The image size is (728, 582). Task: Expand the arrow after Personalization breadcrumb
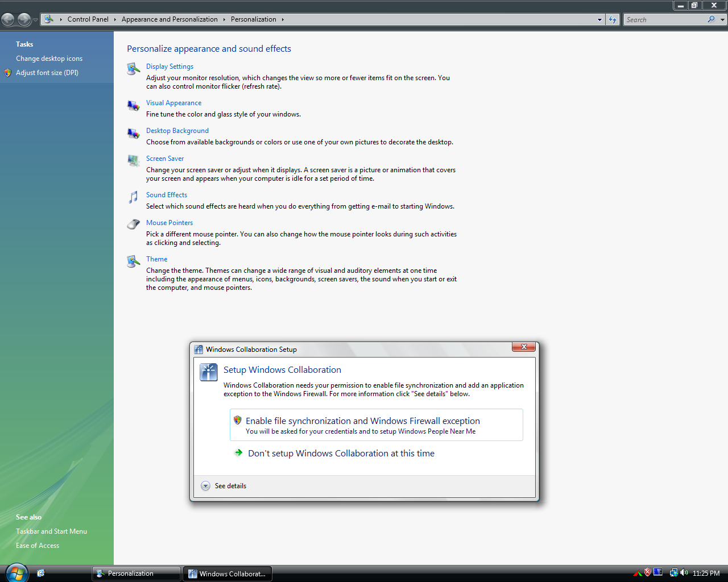(283, 19)
